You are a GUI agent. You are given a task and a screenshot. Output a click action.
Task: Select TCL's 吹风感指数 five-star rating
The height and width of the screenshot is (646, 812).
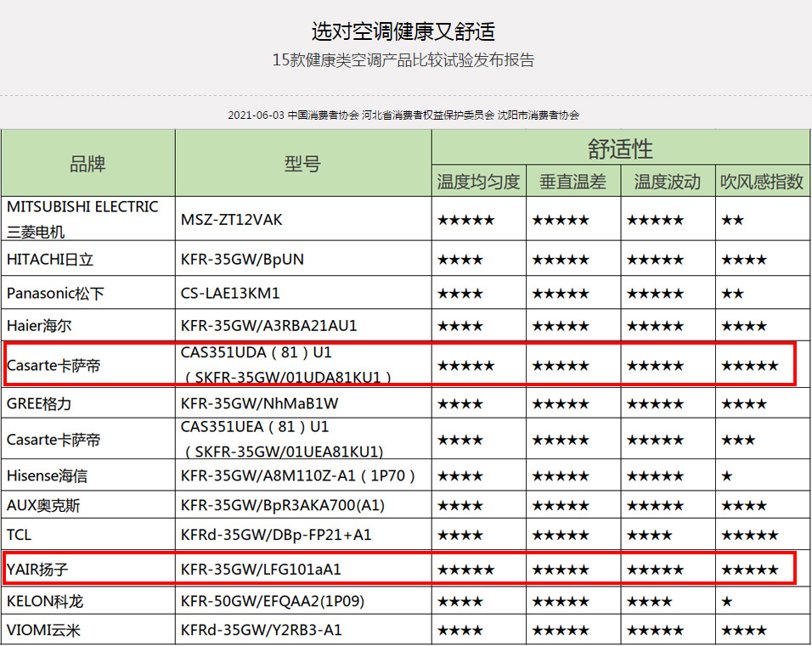pos(750,536)
